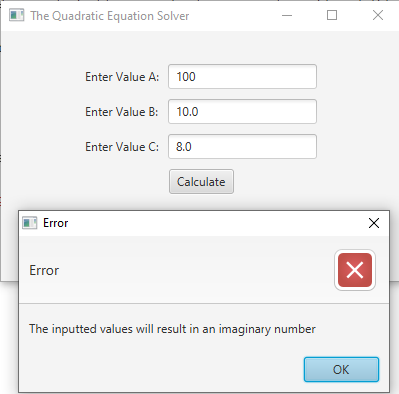This screenshot has width=399, height=394.
Task: Select the Enter Value C label
Action: [x=122, y=147]
